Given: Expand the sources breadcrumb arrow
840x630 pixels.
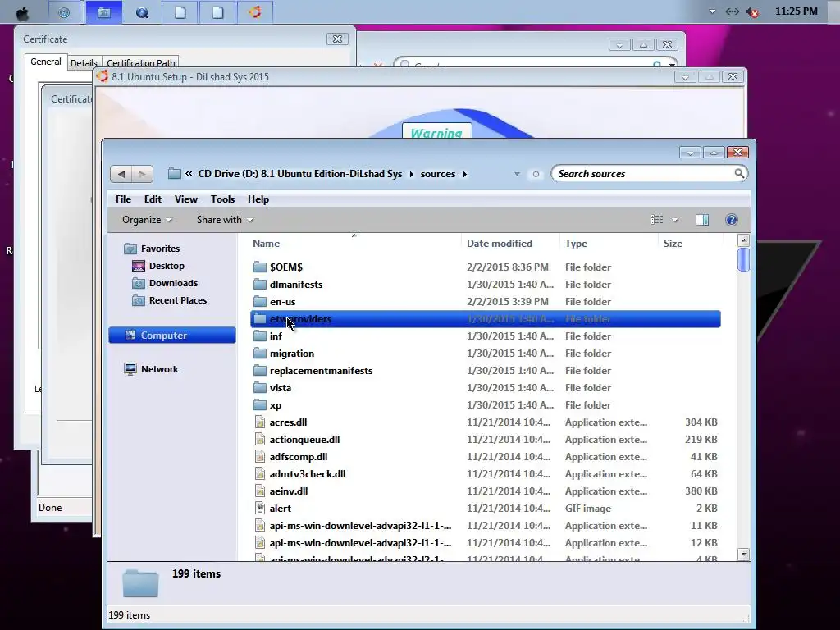Looking at the screenshot, I should [465, 174].
